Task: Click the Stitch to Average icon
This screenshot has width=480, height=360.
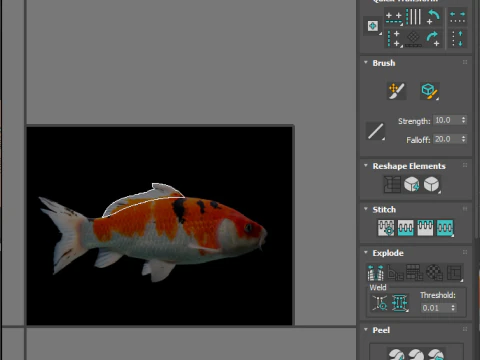Action: click(406, 228)
